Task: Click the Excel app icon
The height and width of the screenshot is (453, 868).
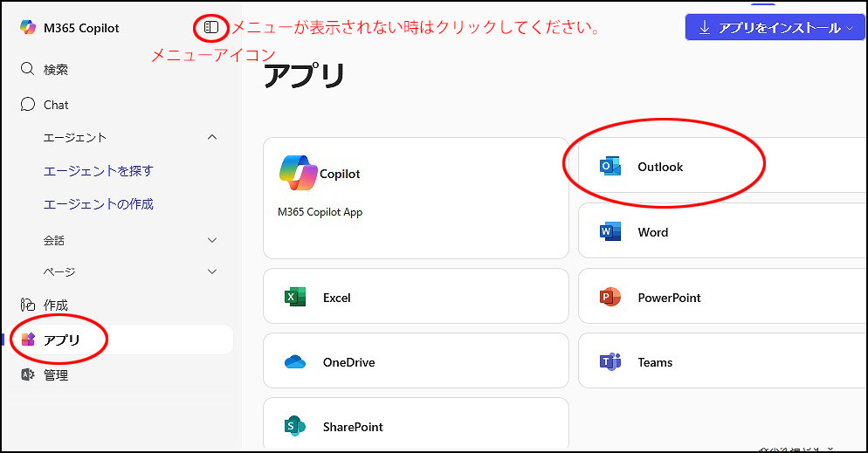Action: (x=295, y=297)
